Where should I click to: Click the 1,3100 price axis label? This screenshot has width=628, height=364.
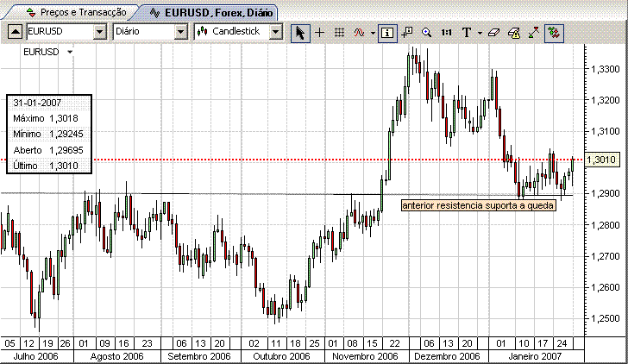point(605,131)
